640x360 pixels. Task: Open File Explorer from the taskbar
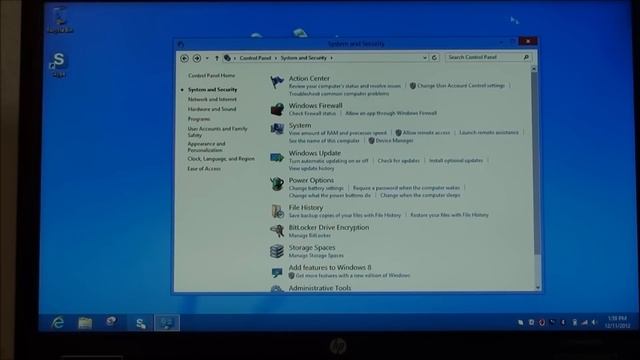pos(85,323)
